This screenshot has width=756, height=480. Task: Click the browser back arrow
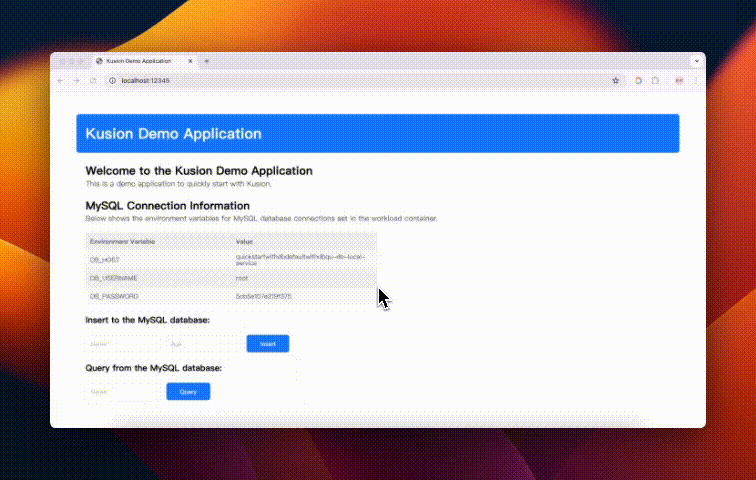point(61,81)
